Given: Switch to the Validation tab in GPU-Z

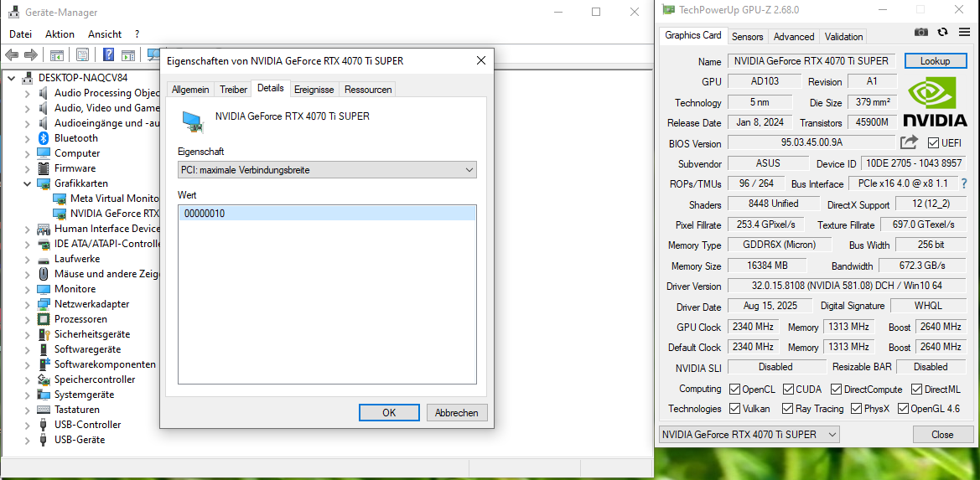Looking at the screenshot, I should click(843, 37).
